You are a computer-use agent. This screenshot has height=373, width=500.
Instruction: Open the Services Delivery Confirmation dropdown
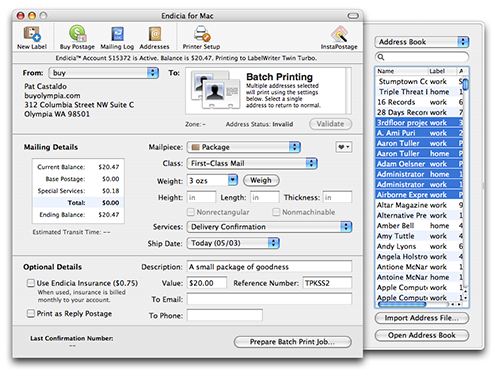[269, 227]
